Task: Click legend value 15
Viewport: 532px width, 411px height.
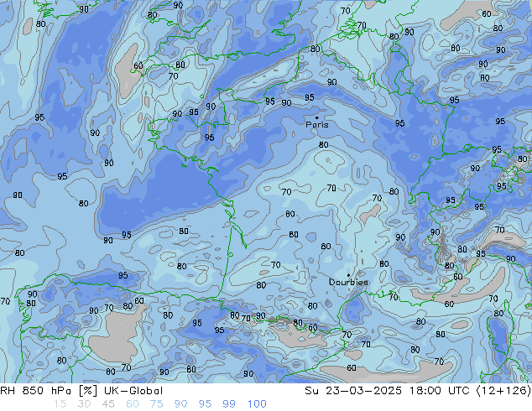Action: (x=60, y=404)
